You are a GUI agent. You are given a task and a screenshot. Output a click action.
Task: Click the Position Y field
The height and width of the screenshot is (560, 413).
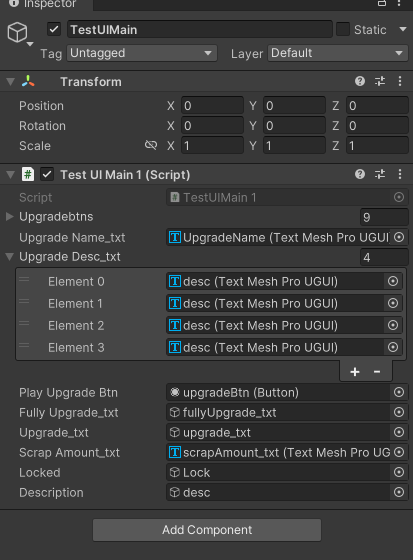point(294,106)
